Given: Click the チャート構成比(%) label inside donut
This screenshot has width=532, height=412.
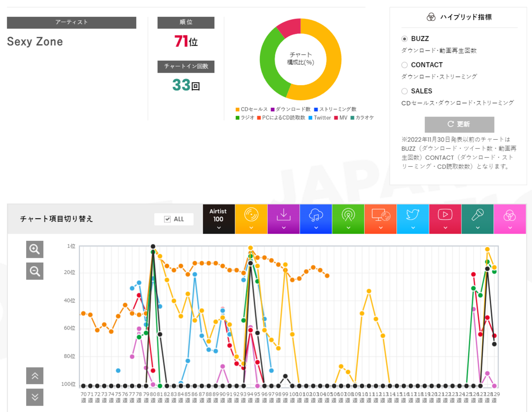Looking at the screenshot, I should click(x=301, y=59).
